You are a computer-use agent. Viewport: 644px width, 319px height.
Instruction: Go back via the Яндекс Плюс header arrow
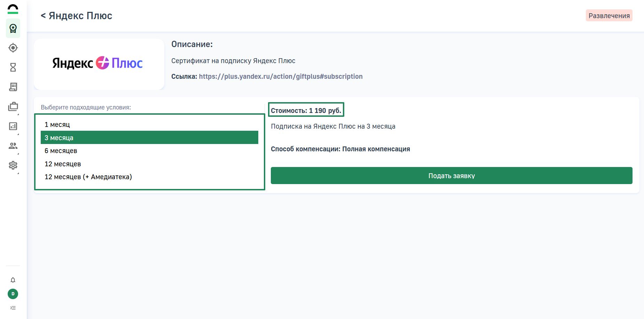(43, 16)
